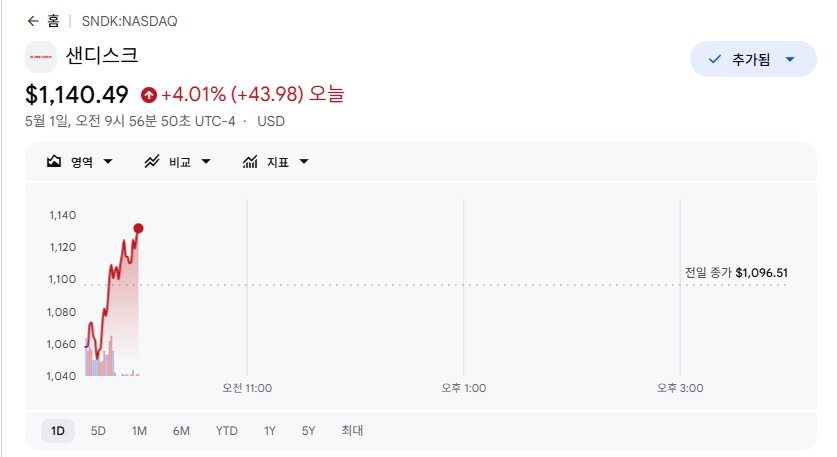Go back to 홈 link

[x=53, y=21]
